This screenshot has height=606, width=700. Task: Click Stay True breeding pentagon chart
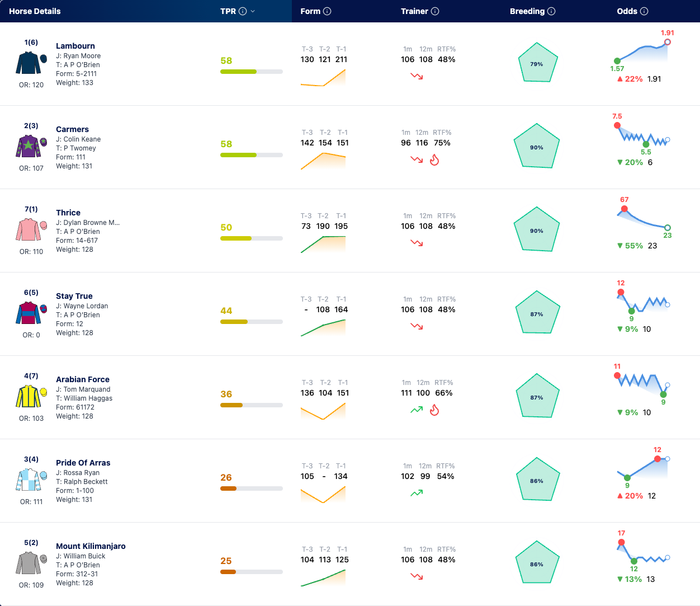(537, 312)
